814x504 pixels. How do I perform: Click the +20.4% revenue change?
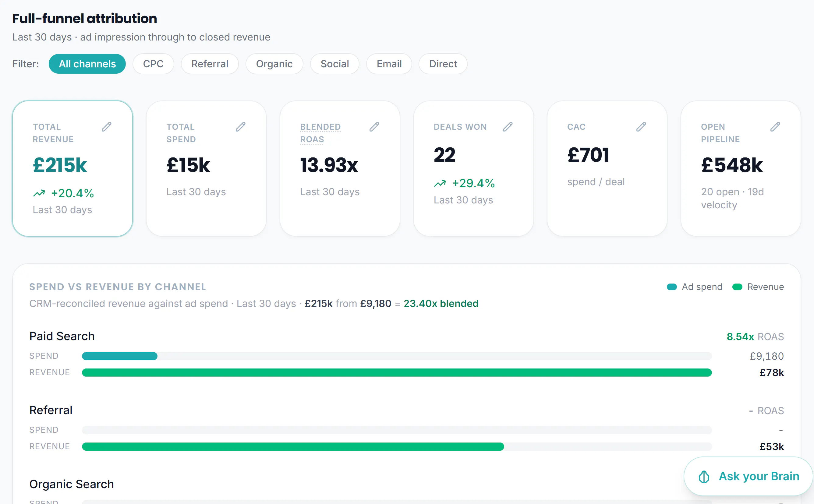[x=73, y=193]
